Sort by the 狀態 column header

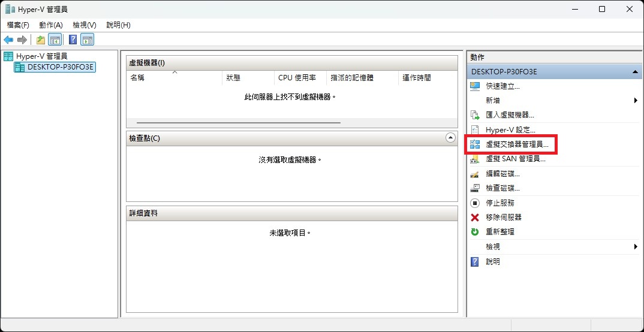point(248,77)
